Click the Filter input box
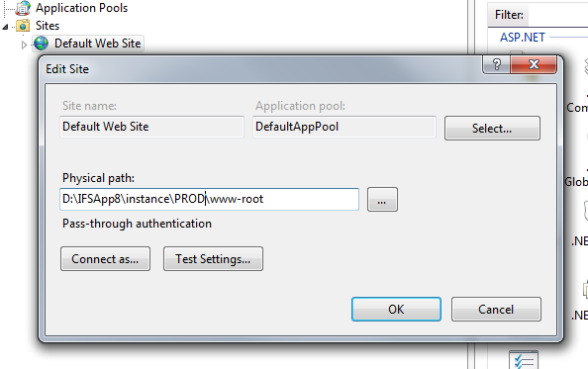588x369 pixels. 558,15
